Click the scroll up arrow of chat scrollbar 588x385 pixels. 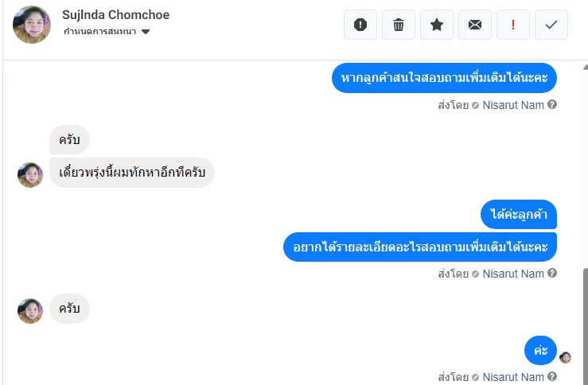coord(586,67)
